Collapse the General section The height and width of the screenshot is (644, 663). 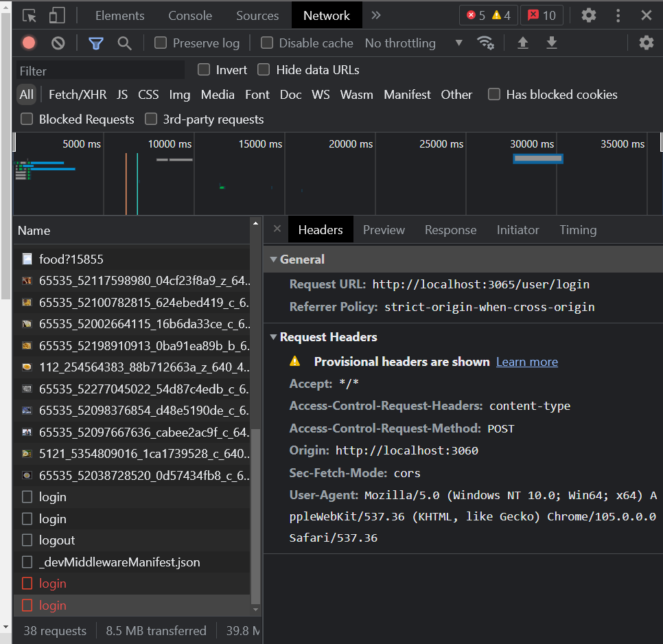274,260
